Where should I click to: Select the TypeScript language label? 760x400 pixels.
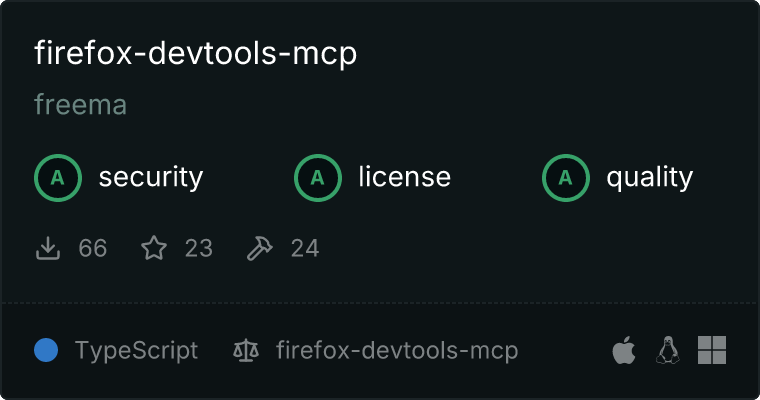click(136, 350)
